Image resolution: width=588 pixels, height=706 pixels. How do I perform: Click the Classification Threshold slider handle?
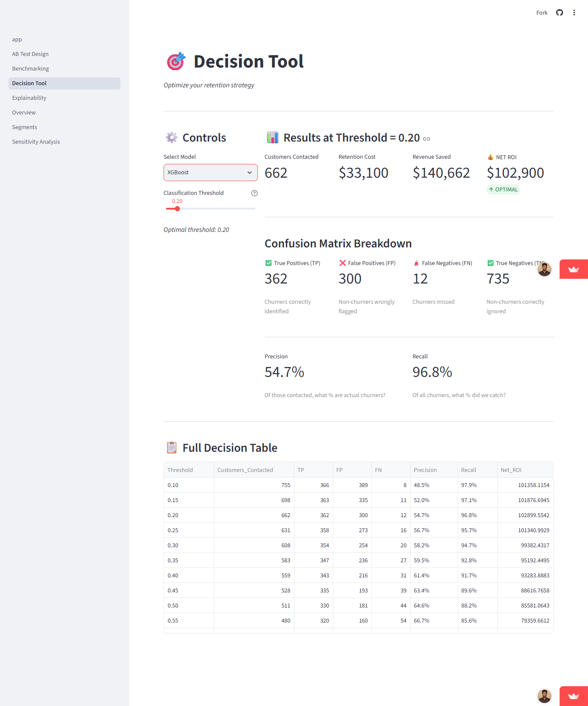point(177,209)
